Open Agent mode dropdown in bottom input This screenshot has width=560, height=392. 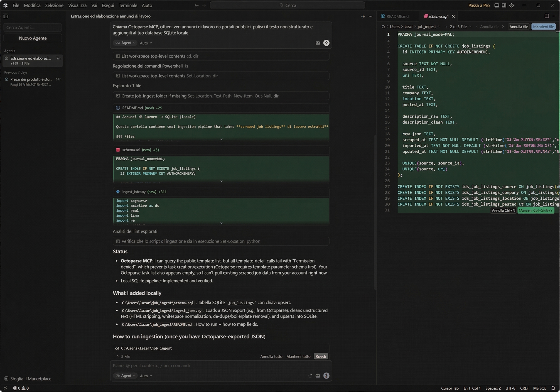pyautogui.click(x=125, y=376)
